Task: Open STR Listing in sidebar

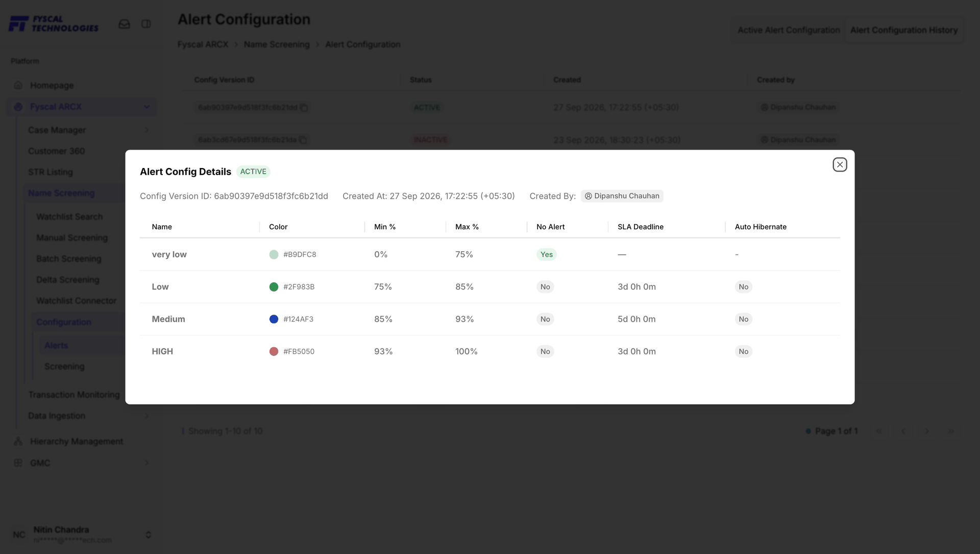Action: (x=51, y=172)
